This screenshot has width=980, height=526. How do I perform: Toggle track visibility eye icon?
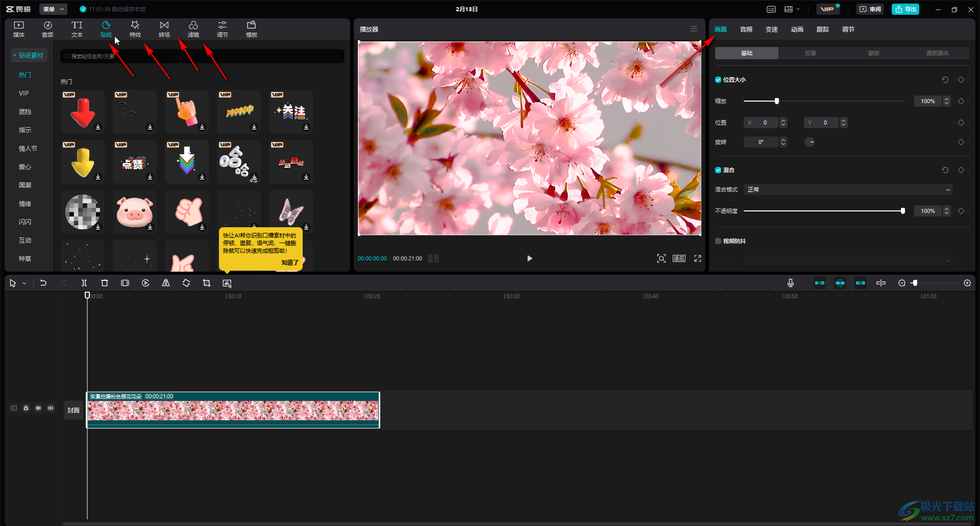pos(38,408)
